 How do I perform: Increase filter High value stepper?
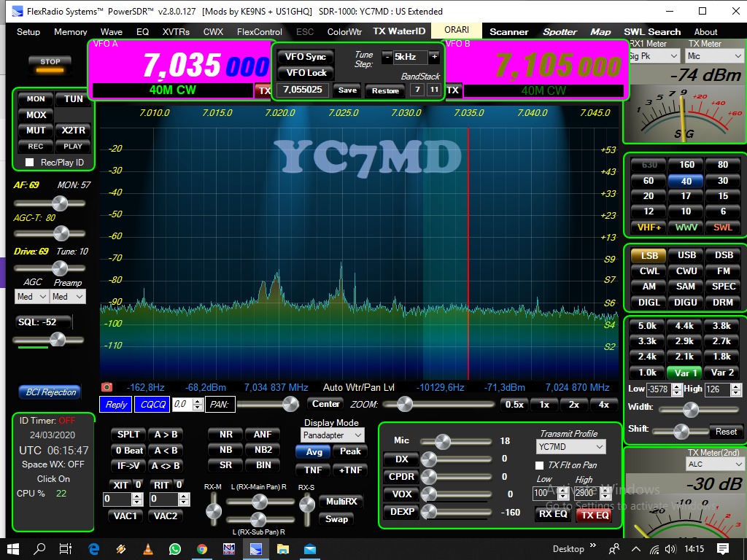tap(736, 386)
